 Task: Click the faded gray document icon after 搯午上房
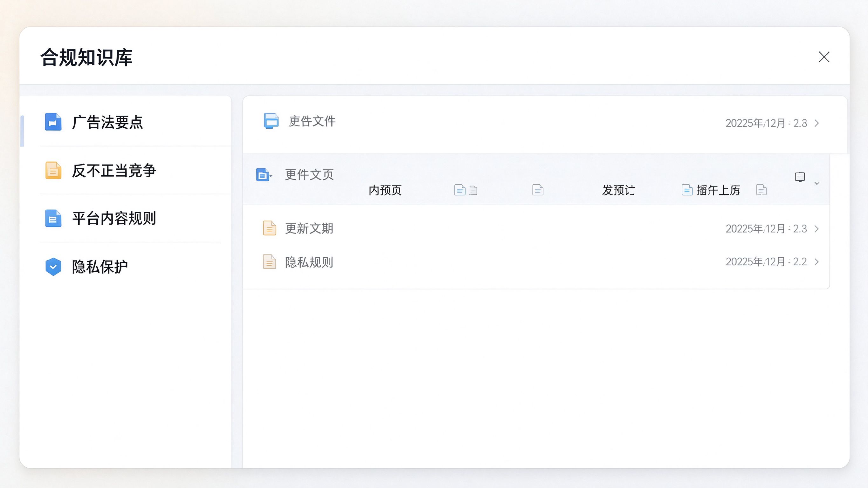point(761,190)
